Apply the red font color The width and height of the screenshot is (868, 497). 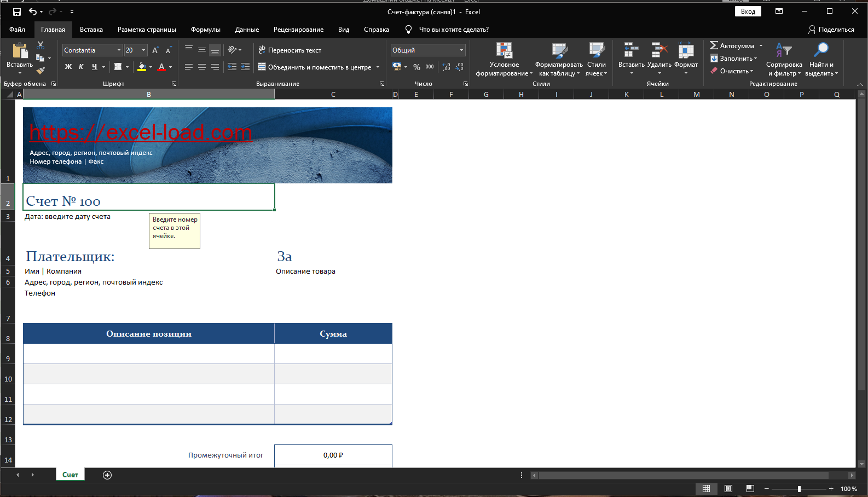click(x=161, y=67)
